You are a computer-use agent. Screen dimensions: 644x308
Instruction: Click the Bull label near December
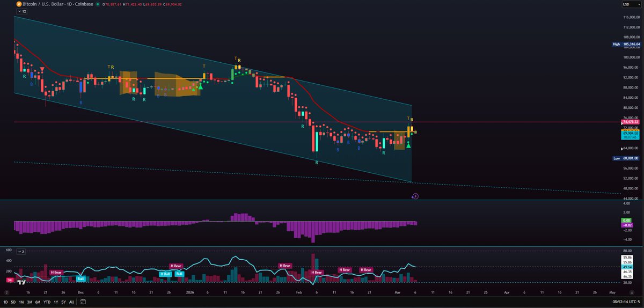tap(80, 278)
